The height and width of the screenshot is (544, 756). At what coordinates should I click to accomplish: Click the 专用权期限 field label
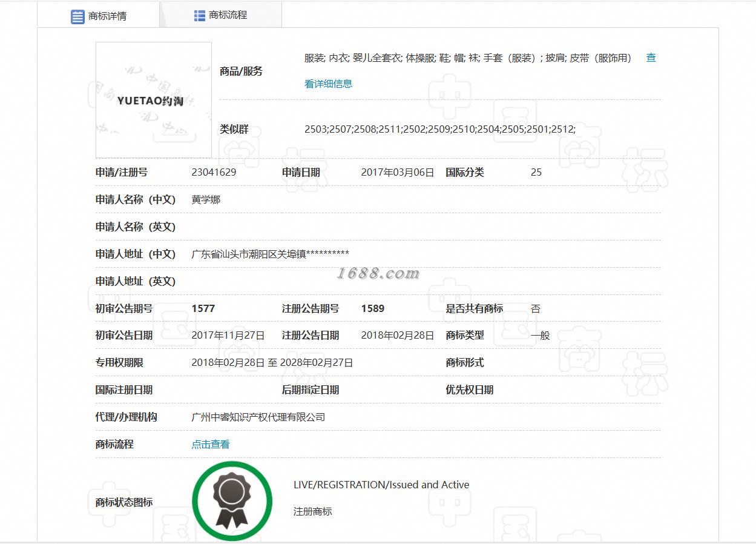point(119,362)
